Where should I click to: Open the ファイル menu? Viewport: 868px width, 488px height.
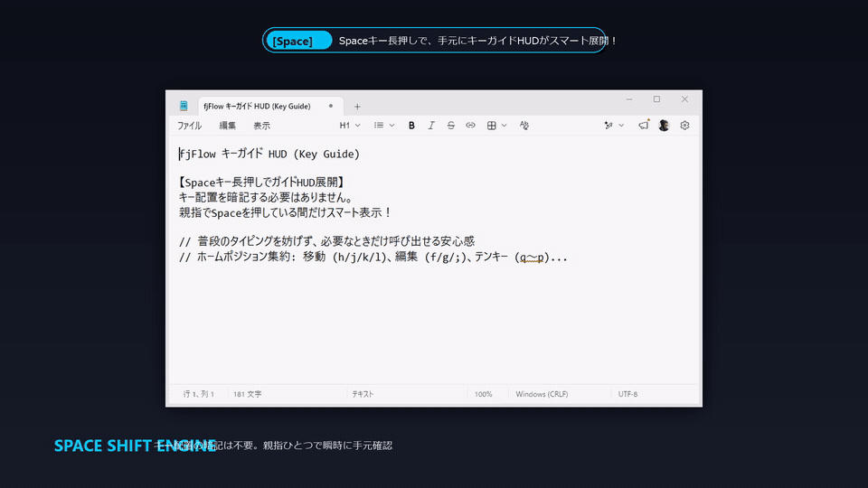pyautogui.click(x=189, y=126)
